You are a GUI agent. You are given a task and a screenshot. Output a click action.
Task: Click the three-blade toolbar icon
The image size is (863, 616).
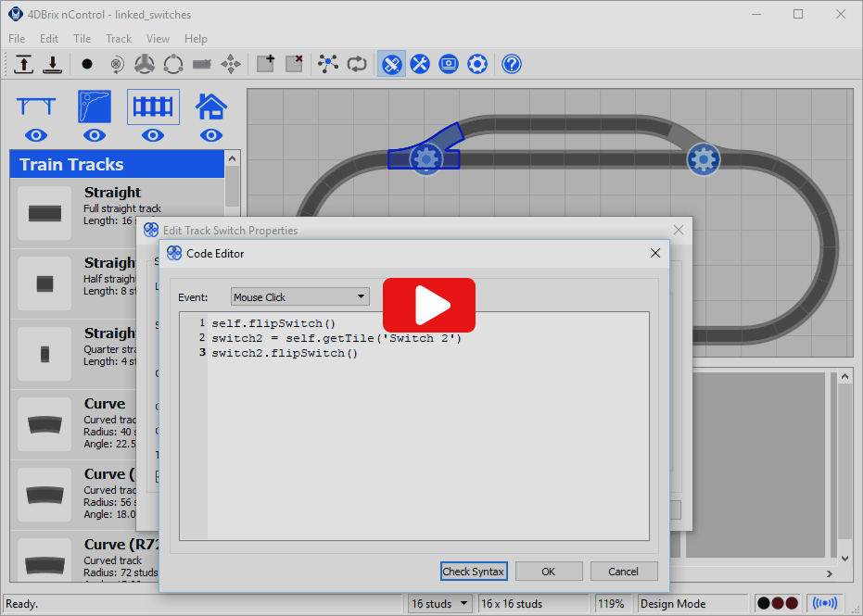145,64
